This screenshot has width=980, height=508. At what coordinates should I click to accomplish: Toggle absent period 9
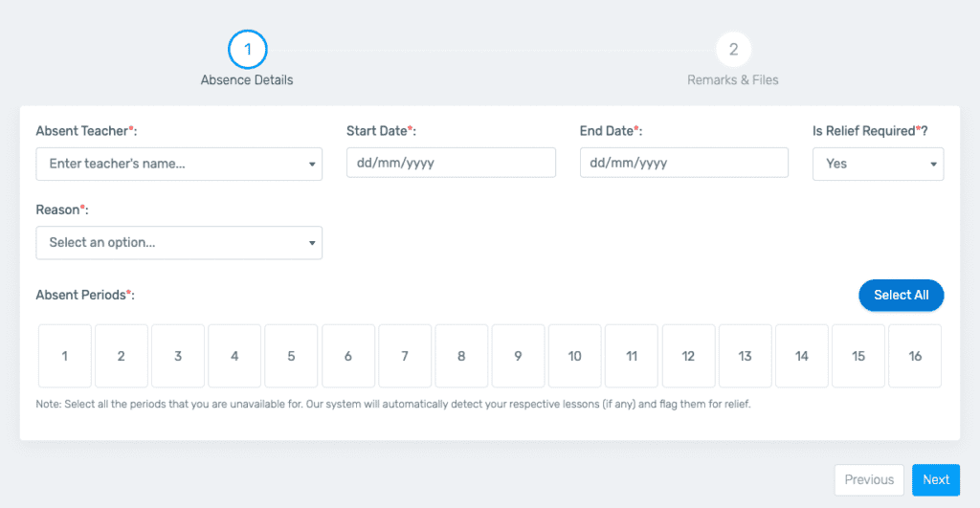518,356
